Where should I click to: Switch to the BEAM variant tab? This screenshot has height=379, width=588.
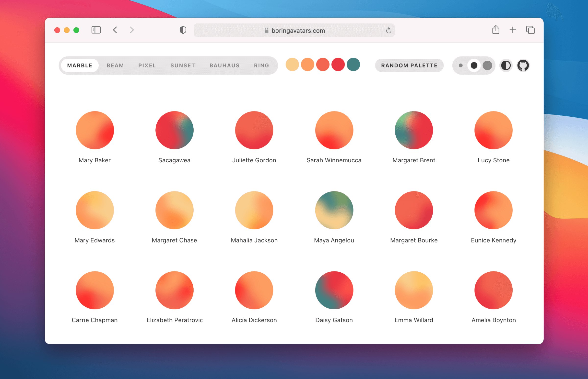pos(115,66)
